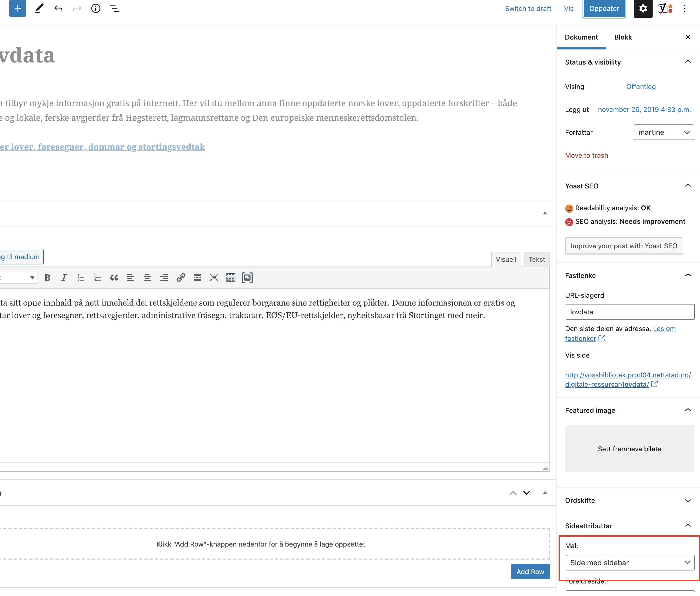Click Move to trash link

tap(586, 155)
